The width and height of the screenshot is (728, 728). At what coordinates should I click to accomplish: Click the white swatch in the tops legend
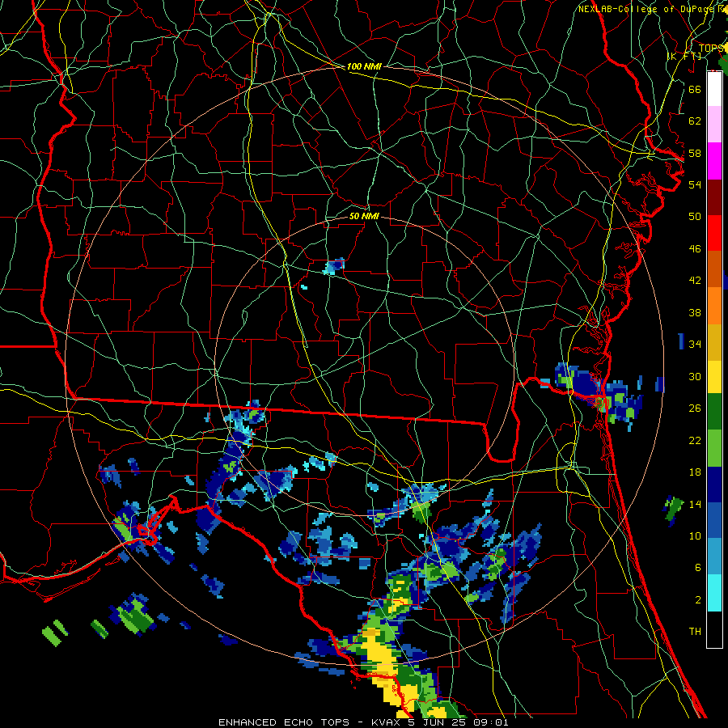[x=714, y=89]
